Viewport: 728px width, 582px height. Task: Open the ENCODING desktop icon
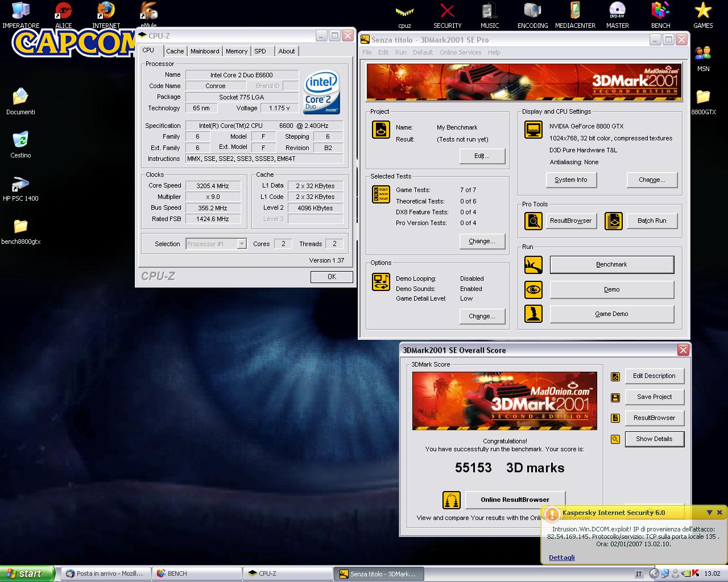pos(533,11)
